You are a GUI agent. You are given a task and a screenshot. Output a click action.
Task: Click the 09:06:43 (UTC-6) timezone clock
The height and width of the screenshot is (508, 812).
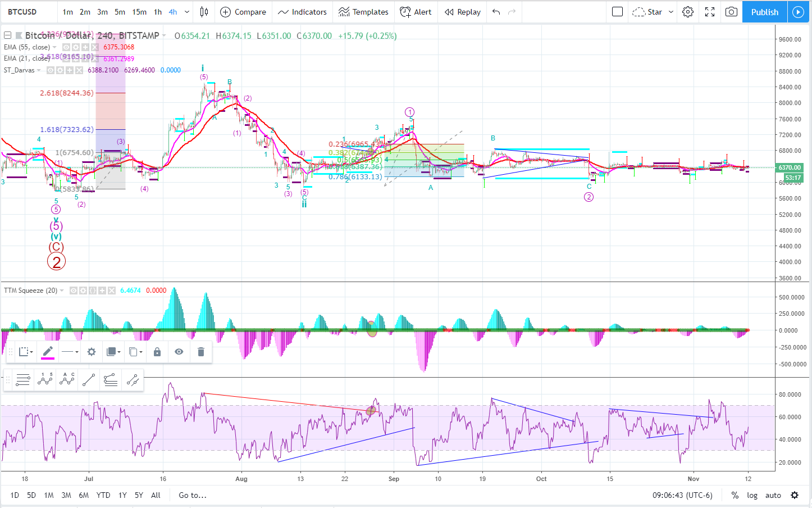coord(682,495)
